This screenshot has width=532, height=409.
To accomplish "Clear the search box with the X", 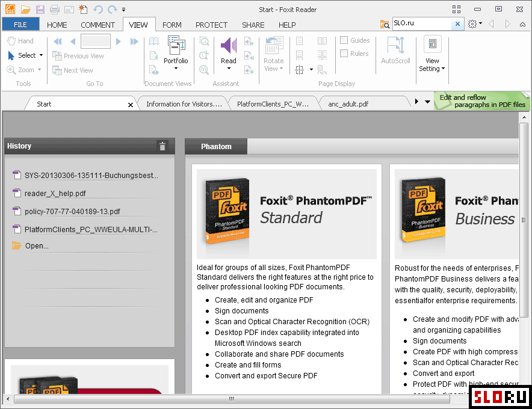I will pos(458,23).
